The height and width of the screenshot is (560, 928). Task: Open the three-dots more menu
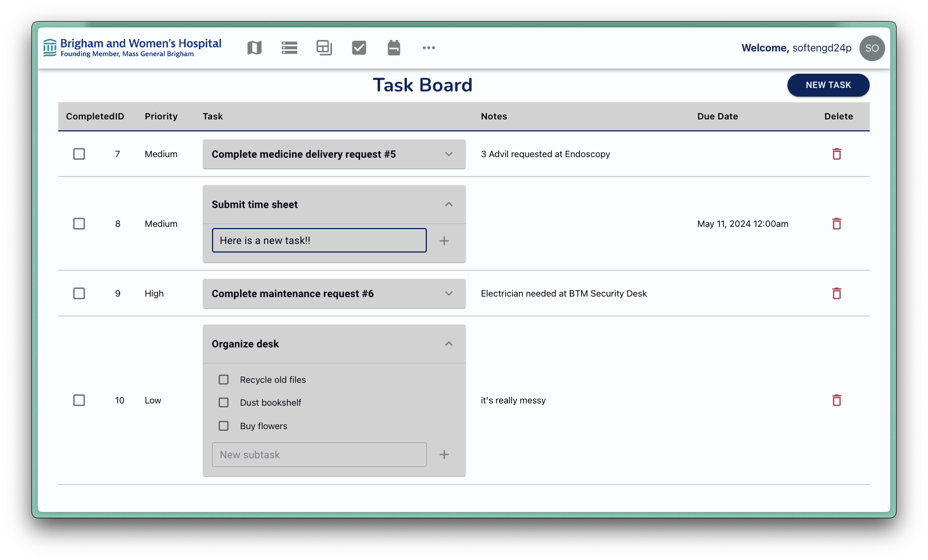429,48
